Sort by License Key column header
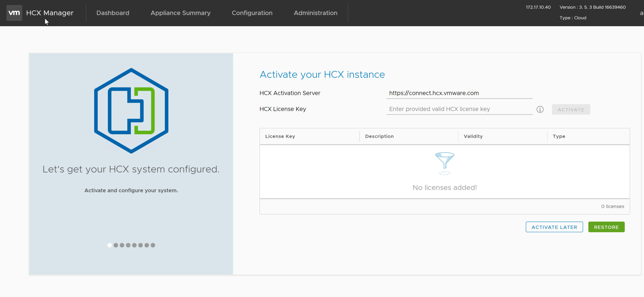Screen dimensions: 644x297 (280, 136)
